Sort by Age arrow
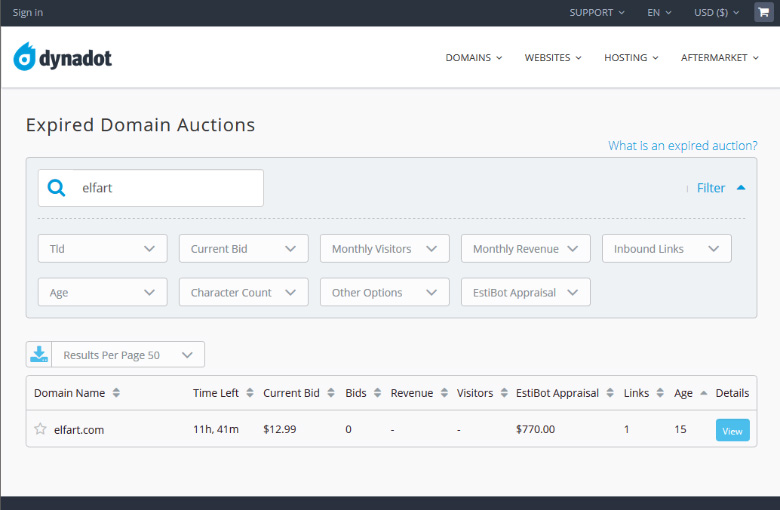This screenshot has height=510, width=780. [x=703, y=393]
